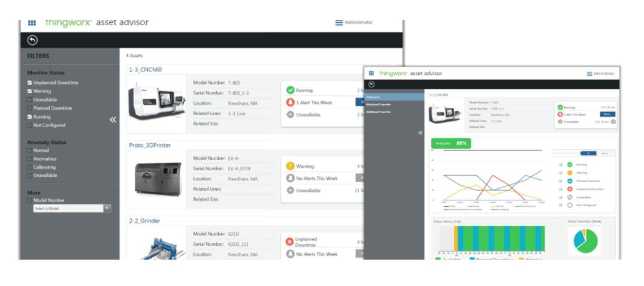Click the green Running status icon for 1-3_CNCMill list card
Viewport: 644px width, 286px height.
[291, 90]
